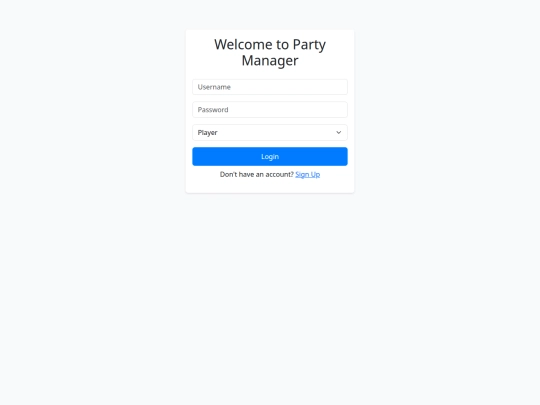Go to account registration via Sign Up

click(x=308, y=175)
